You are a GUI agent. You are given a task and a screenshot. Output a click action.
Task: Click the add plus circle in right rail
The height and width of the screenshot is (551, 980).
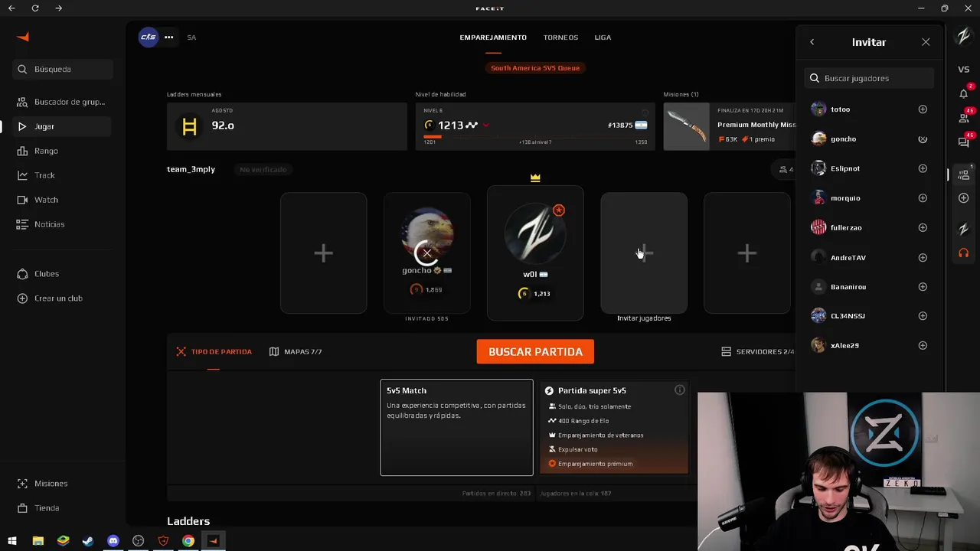pos(964,198)
